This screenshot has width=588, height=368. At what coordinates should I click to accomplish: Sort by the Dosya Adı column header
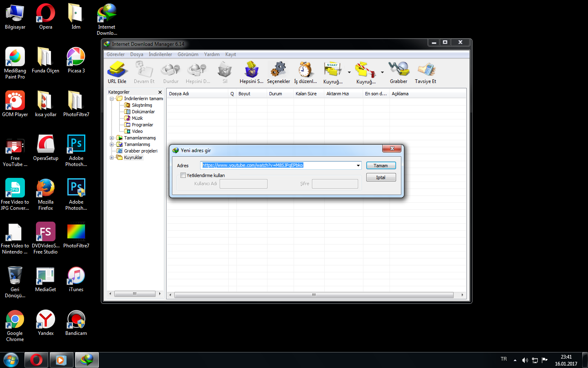[198, 94]
